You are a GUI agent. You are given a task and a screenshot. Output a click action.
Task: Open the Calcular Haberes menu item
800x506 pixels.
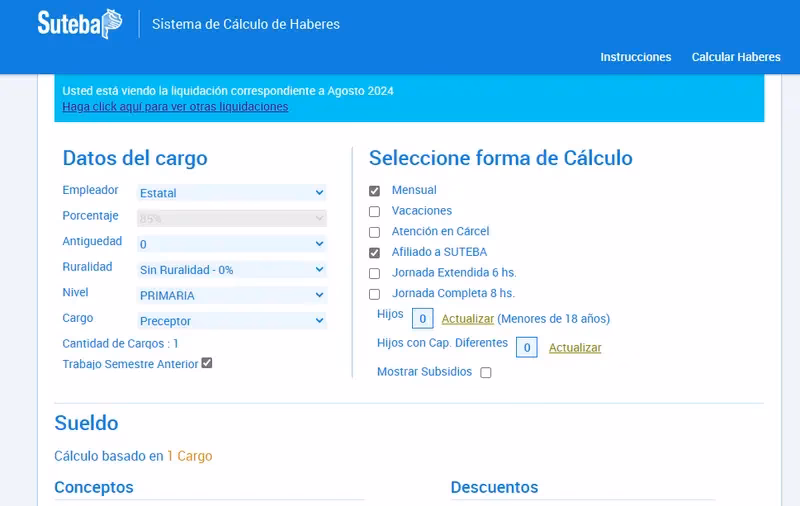[x=736, y=57]
